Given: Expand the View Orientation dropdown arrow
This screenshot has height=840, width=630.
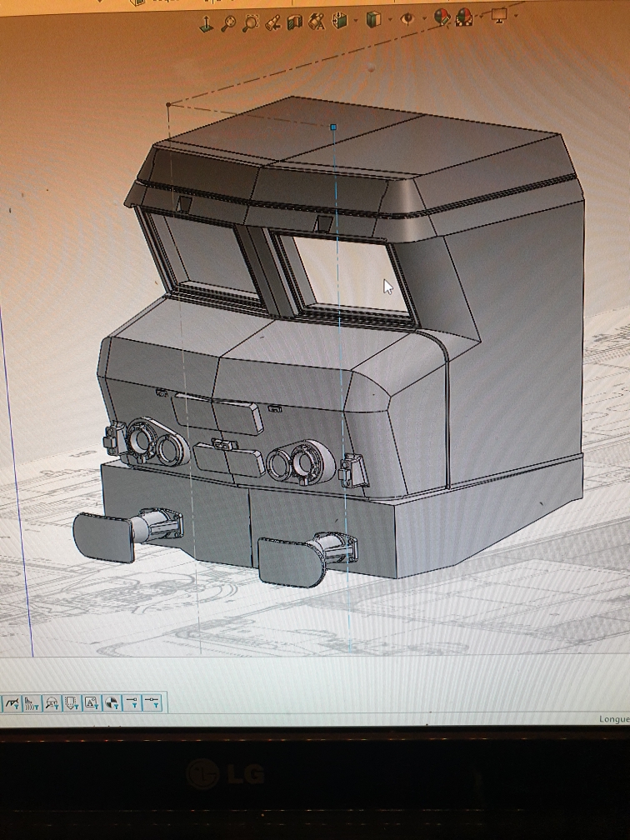Looking at the screenshot, I should click(356, 21).
